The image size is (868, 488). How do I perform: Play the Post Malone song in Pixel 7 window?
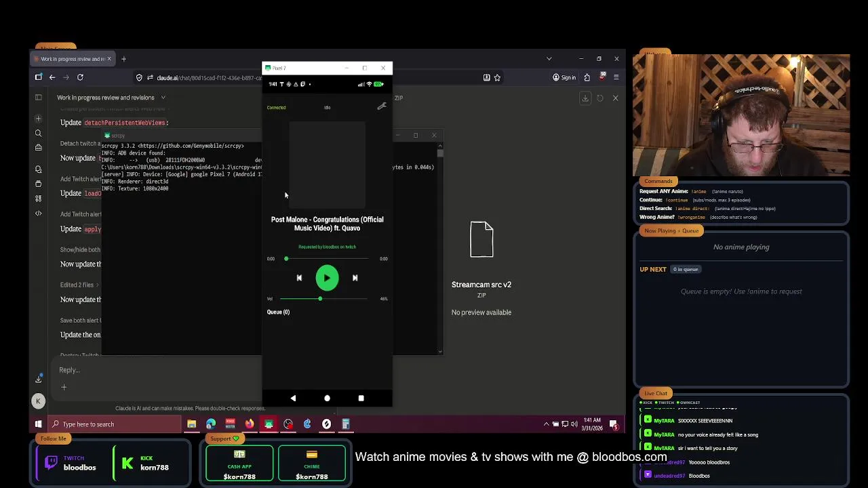(327, 278)
